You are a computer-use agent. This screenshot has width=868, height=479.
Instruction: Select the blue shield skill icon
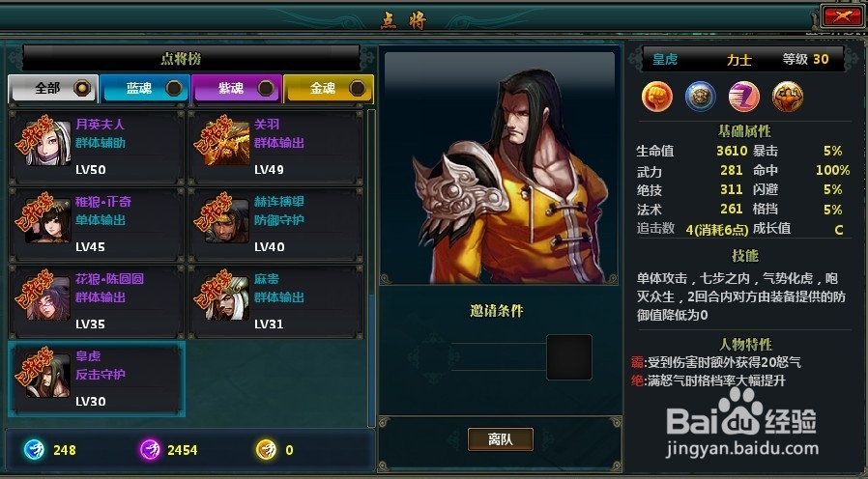[x=700, y=97]
